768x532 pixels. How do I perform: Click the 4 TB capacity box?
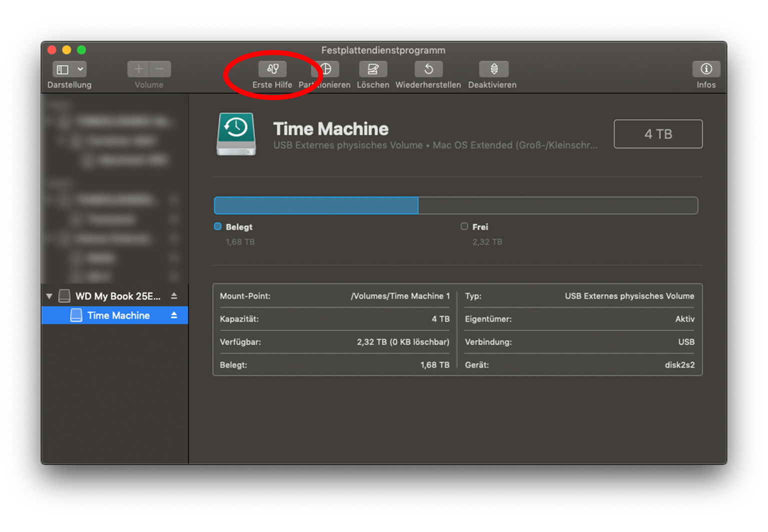(657, 134)
